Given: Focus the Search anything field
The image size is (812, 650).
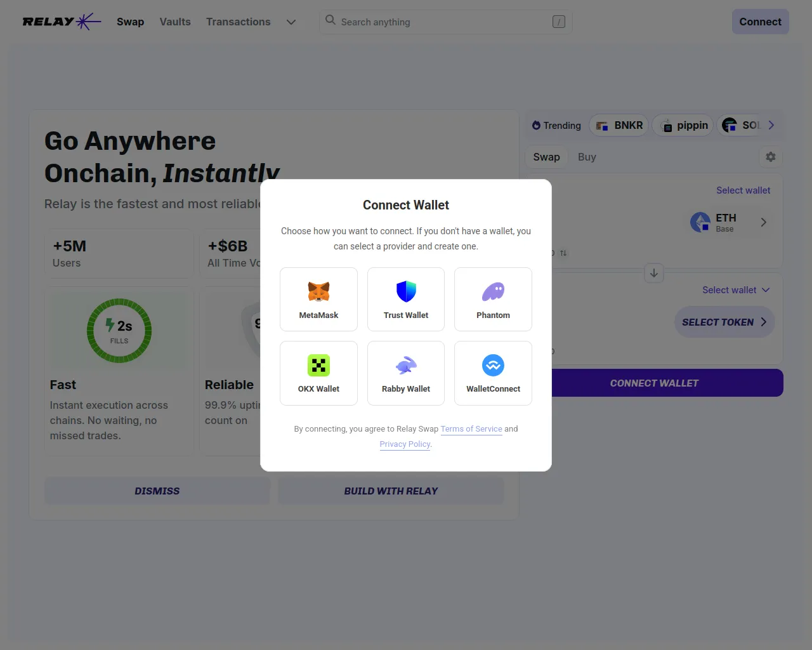Looking at the screenshot, I should (x=446, y=22).
